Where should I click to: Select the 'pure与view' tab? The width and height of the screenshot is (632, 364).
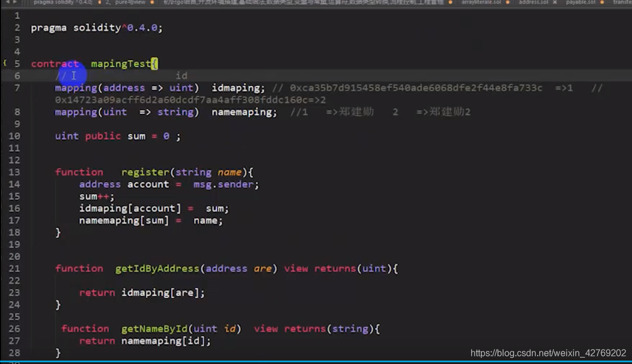(130, 2)
